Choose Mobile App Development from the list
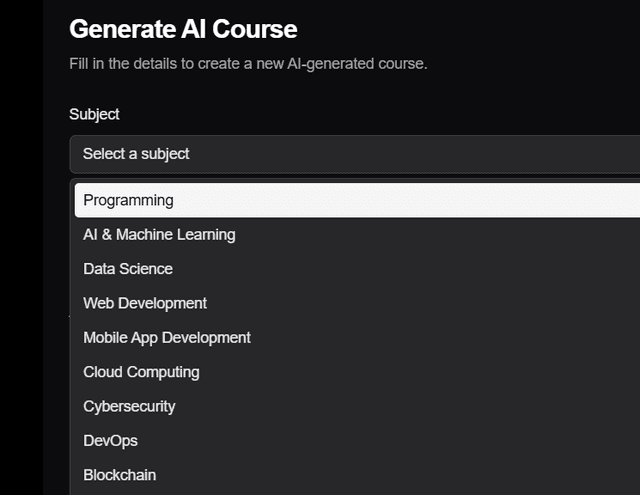Viewport: 640px width, 495px height. (x=357, y=337)
